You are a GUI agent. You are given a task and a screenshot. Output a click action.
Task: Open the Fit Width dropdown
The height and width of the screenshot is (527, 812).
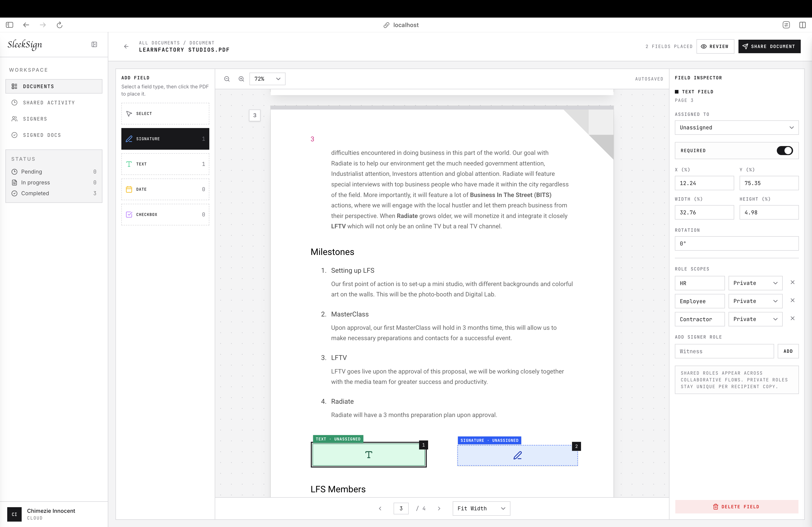pyautogui.click(x=481, y=508)
